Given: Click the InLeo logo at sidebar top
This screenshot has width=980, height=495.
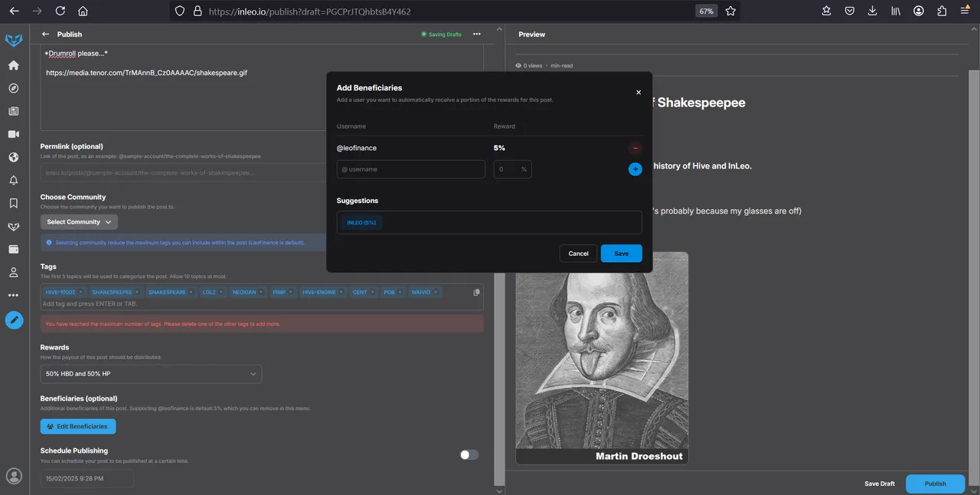Looking at the screenshot, I should click(14, 40).
